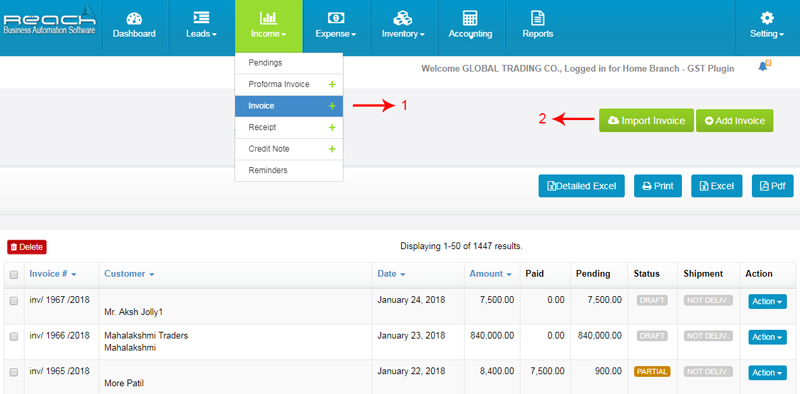Click the Import Invoice button
This screenshot has width=800, height=394.
pyautogui.click(x=646, y=120)
